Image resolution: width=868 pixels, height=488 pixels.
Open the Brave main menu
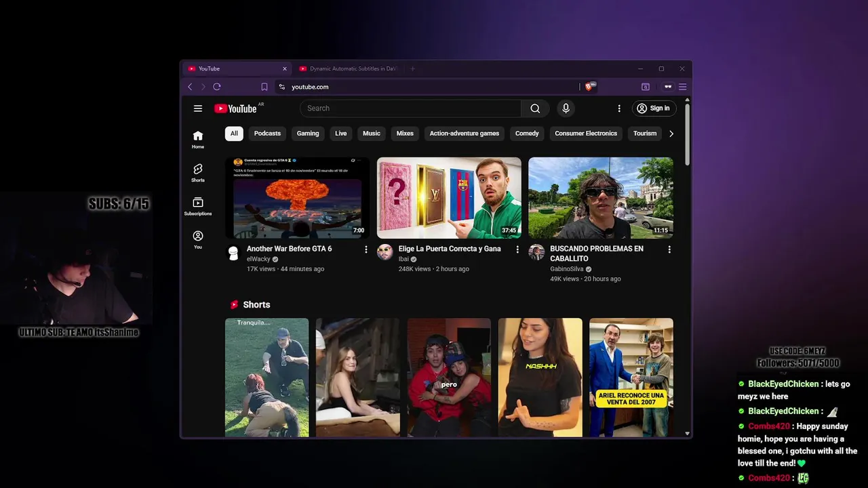coord(683,87)
